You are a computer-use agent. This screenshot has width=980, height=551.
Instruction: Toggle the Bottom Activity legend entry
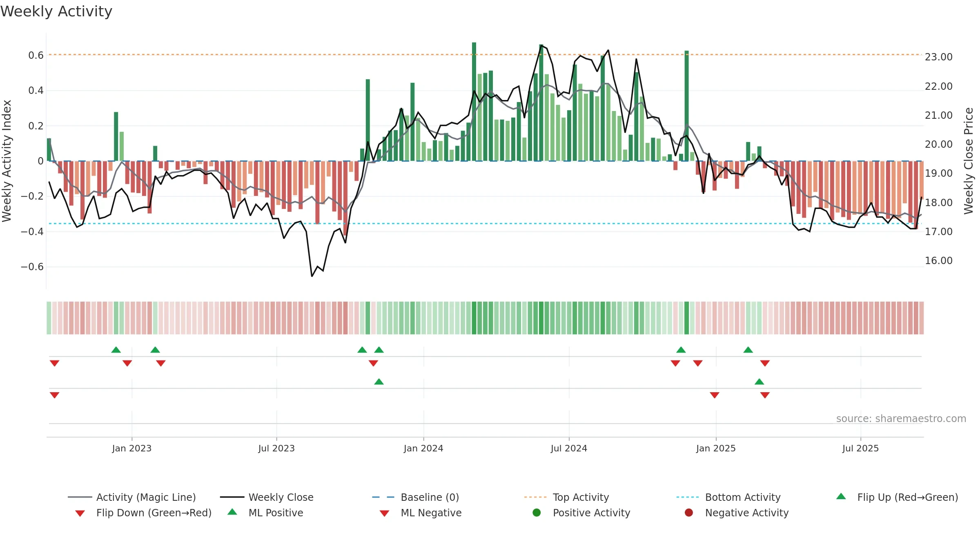[728, 497]
